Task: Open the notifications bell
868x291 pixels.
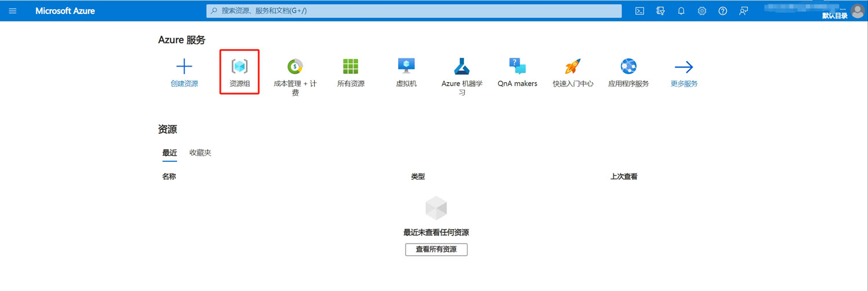Action: point(681,11)
